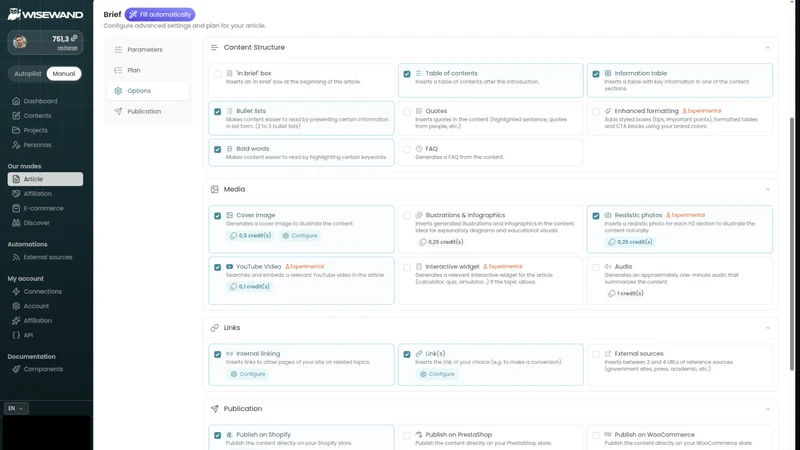The height and width of the screenshot is (450, 800).
Task: Select the Discover mode
Action: point(36,223)
